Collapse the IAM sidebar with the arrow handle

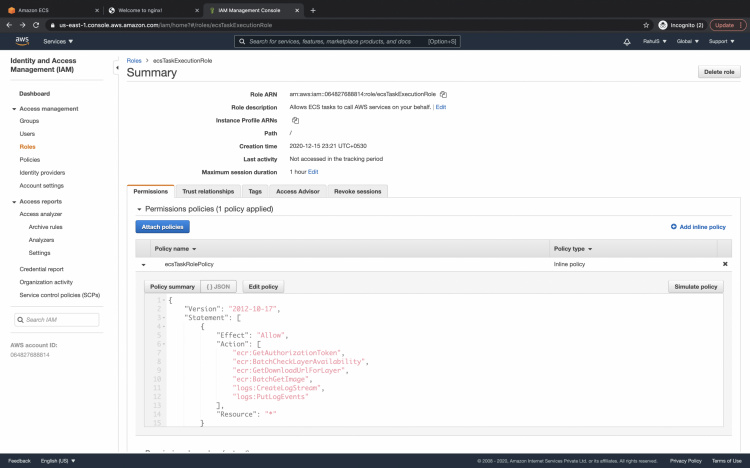click(118, 67)
